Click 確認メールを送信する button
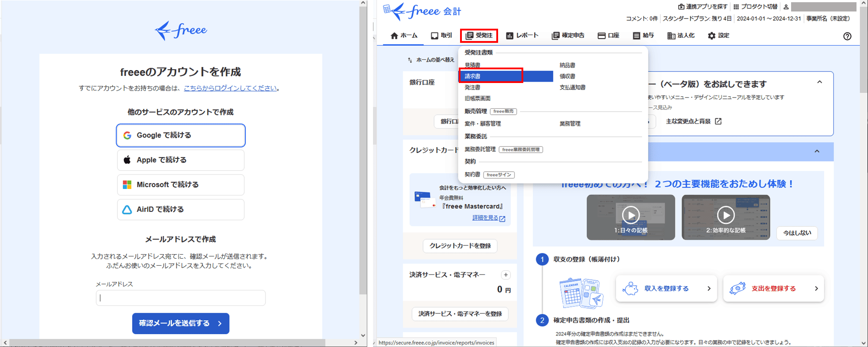This screenshot has width=868, height=347. [x=181, y=324]
